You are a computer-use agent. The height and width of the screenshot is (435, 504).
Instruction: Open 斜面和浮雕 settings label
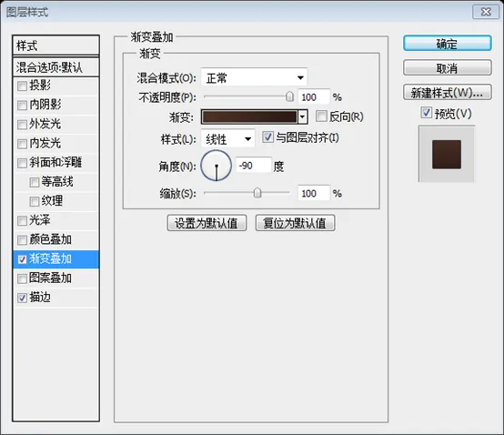click(x=55, y=162)
